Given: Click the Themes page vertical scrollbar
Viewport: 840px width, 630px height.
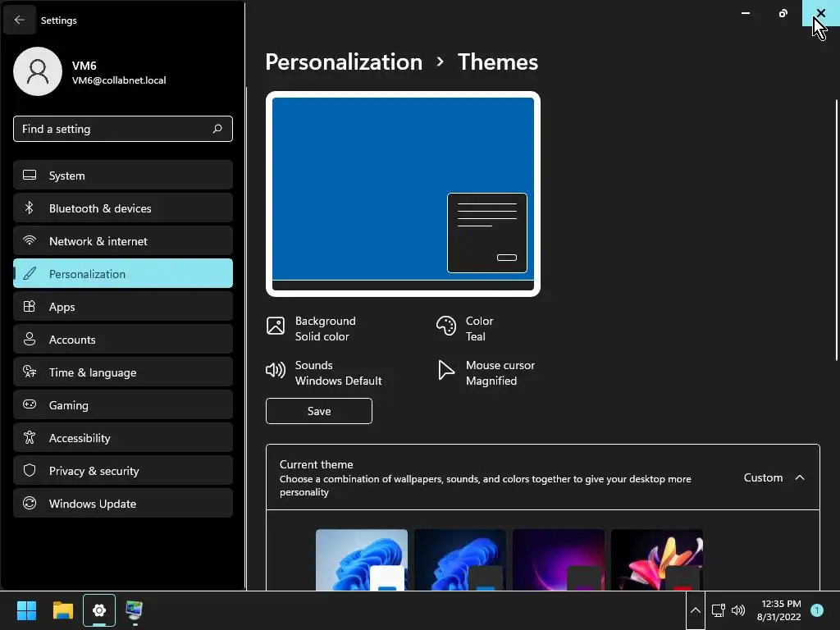Looking at the screenshot, I should pyautogui.click(x=836, y=231).
